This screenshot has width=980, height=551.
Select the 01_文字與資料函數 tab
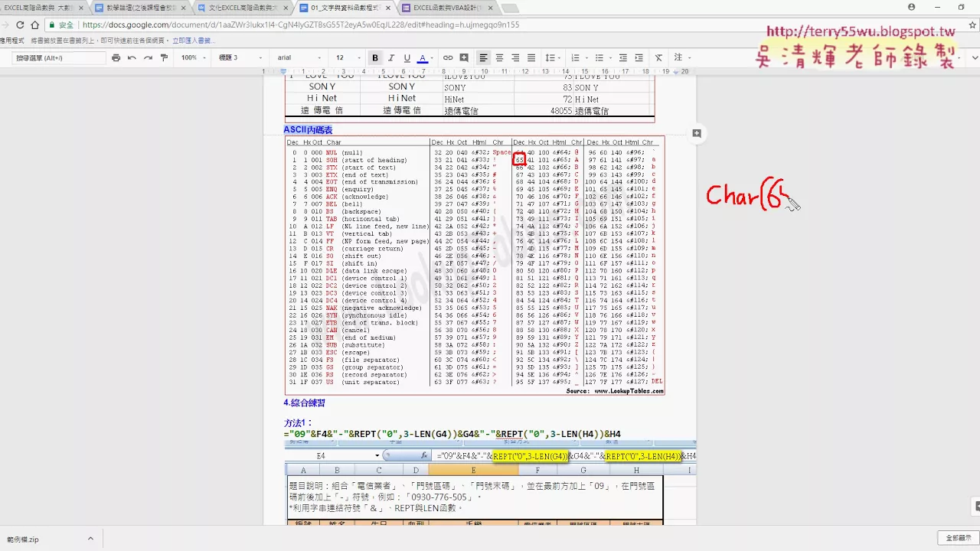[x=344, y=8]
